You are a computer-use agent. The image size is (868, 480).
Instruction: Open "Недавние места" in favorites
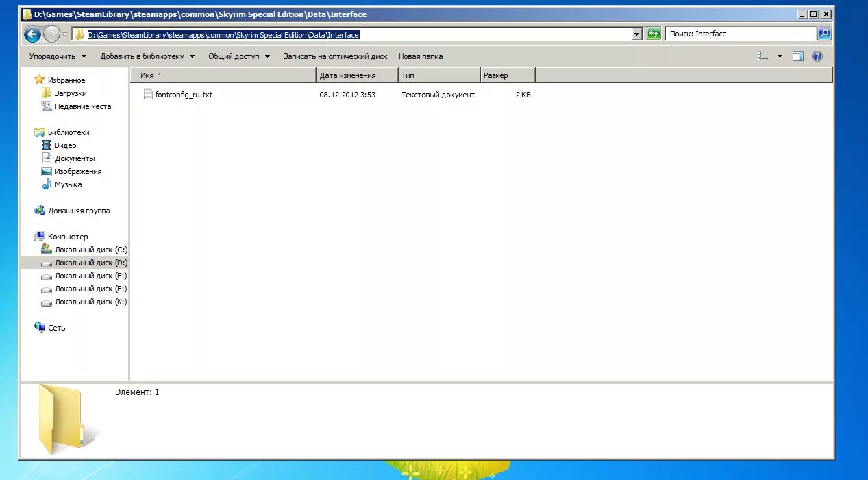(x=83, y=106)
